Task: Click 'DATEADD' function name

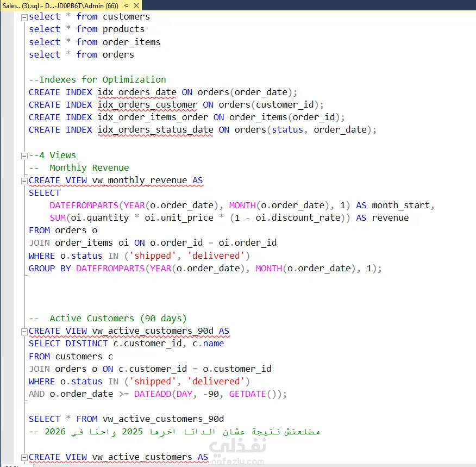Action: pos(153,394)
